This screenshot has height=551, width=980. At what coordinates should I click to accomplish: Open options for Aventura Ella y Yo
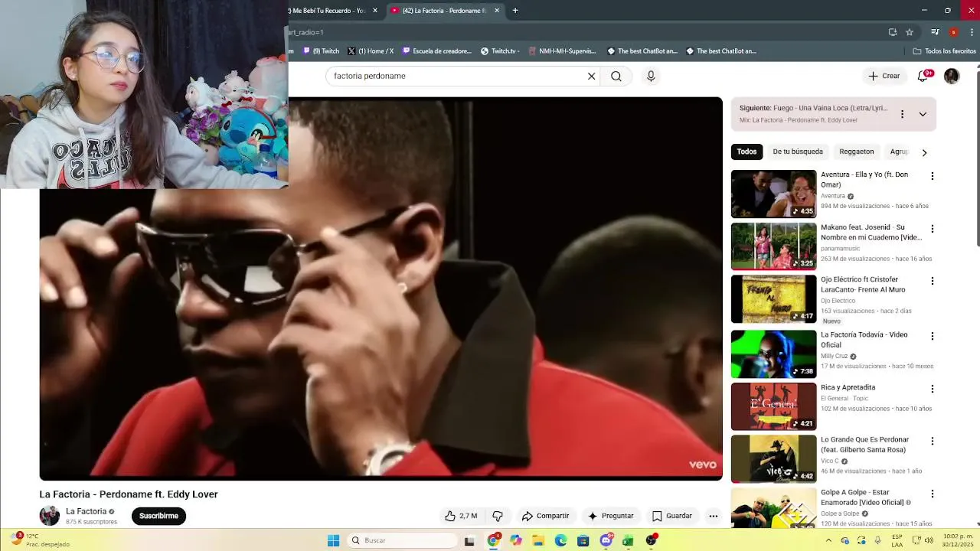[x=932, y=176]
